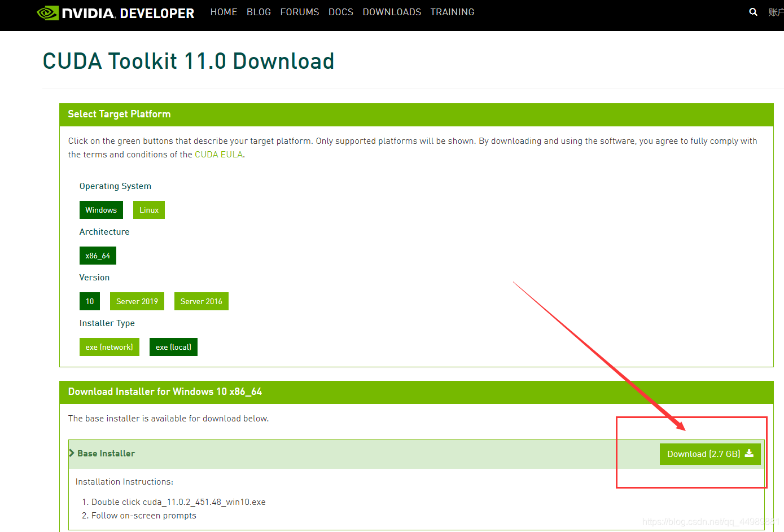The height and width of the screenshot is (532, 784).
Task: Select Windows operating system
Action: (x=101, y=210)
